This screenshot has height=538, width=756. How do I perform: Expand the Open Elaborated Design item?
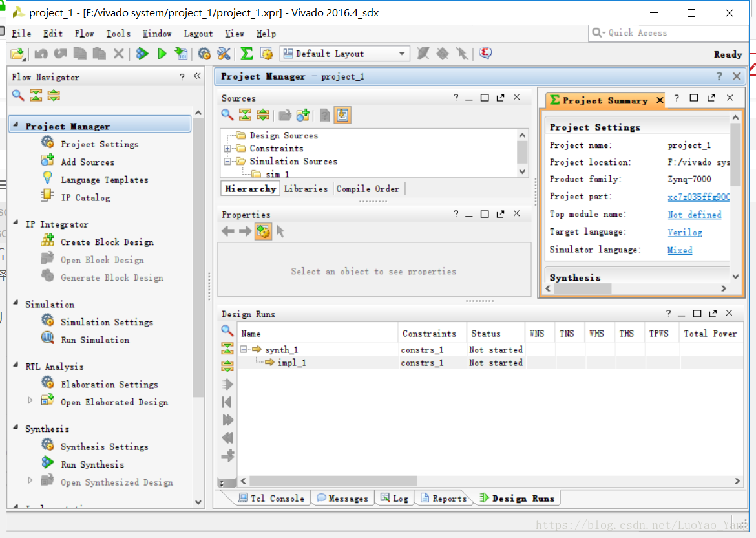30,400
